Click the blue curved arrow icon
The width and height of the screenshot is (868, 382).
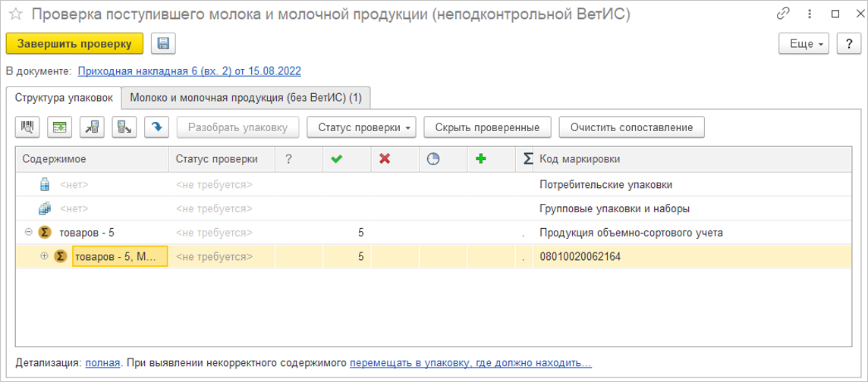(x=156, y=127)
